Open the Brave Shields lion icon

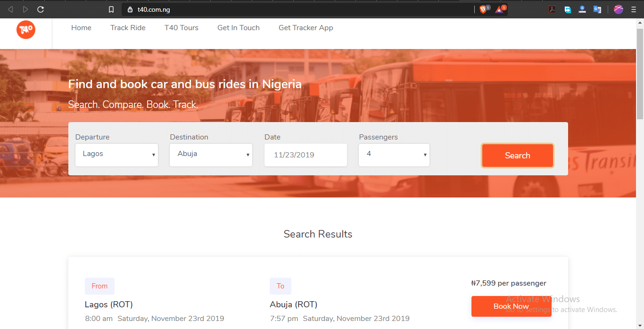(483, 9)
